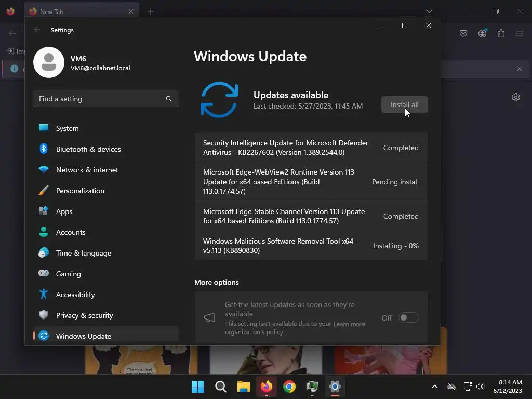Select the Edge-WebView2 Runtime update entry
This screenshot has width=532, height=399.
311,181
